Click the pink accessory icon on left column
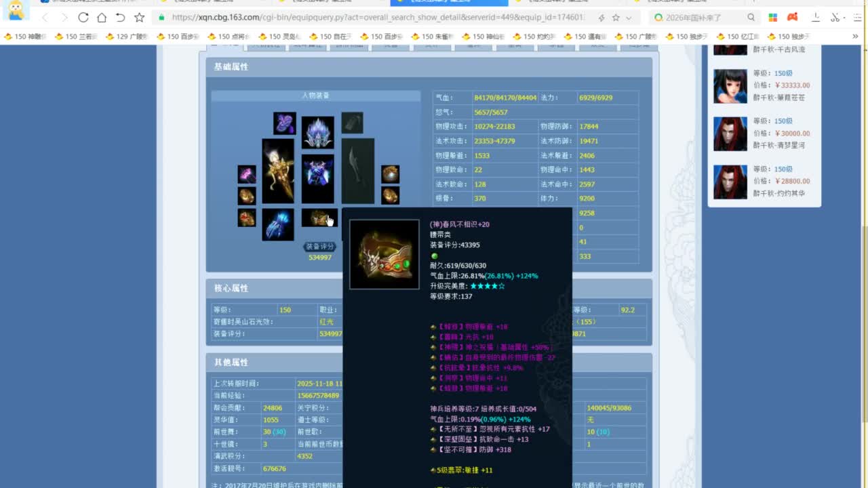The height and width of the screenshot is (488, 868). point(247,174)
